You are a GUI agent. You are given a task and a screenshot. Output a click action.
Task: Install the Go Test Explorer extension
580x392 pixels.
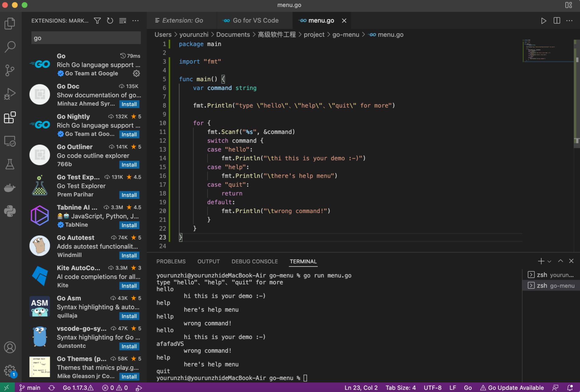(129, 195)
